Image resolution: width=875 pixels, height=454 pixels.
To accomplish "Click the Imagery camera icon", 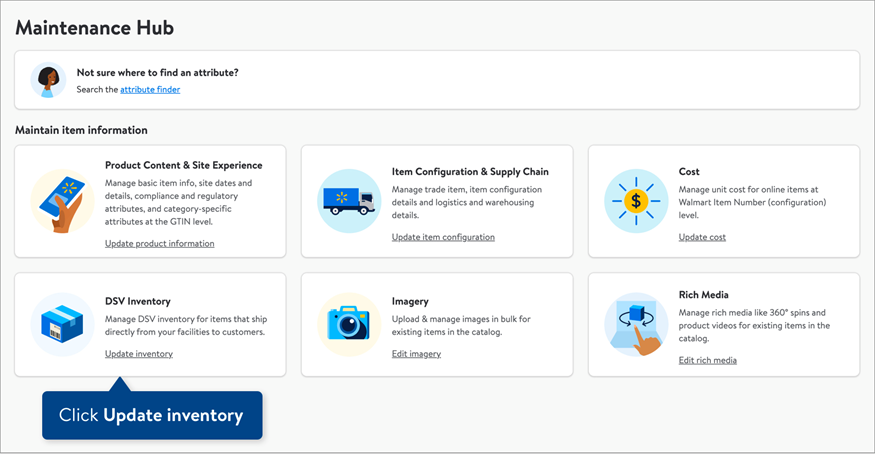I will point(349,325).
